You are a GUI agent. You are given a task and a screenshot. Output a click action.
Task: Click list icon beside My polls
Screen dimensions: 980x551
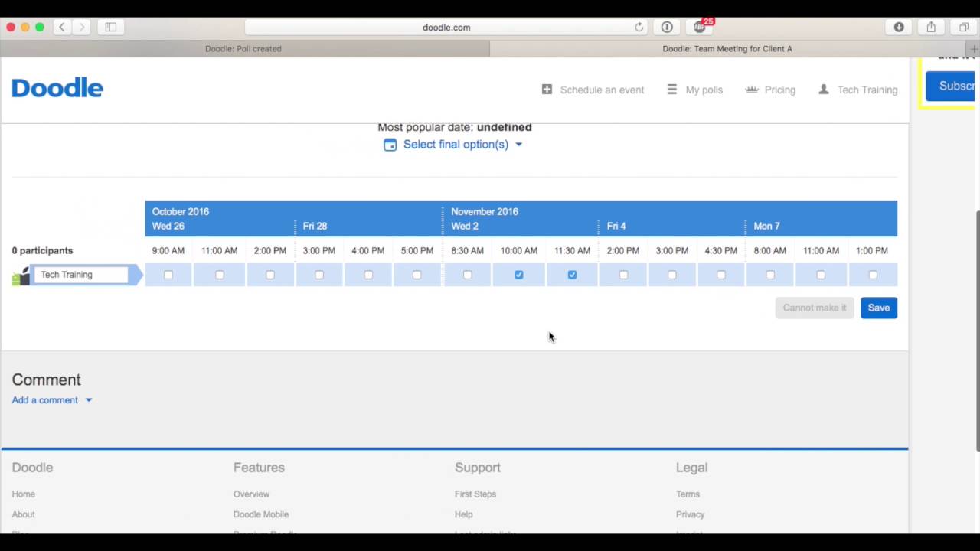[671, 90]
